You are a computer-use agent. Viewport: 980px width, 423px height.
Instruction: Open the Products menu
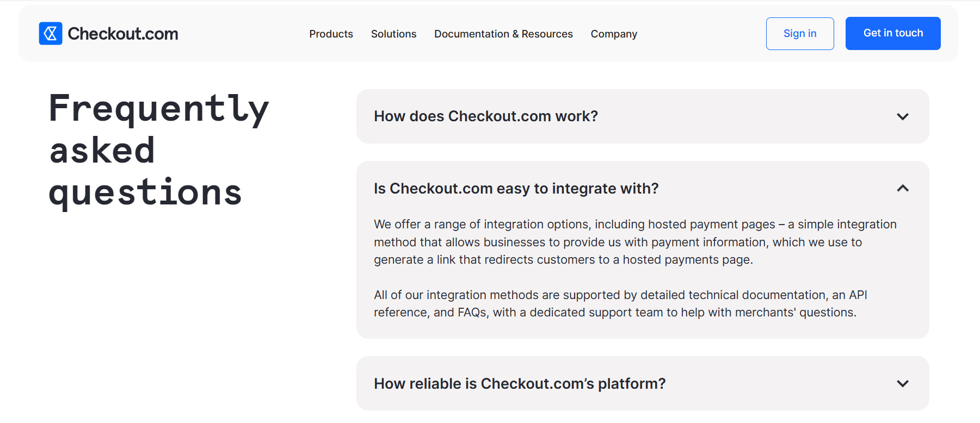click(331, 34)
